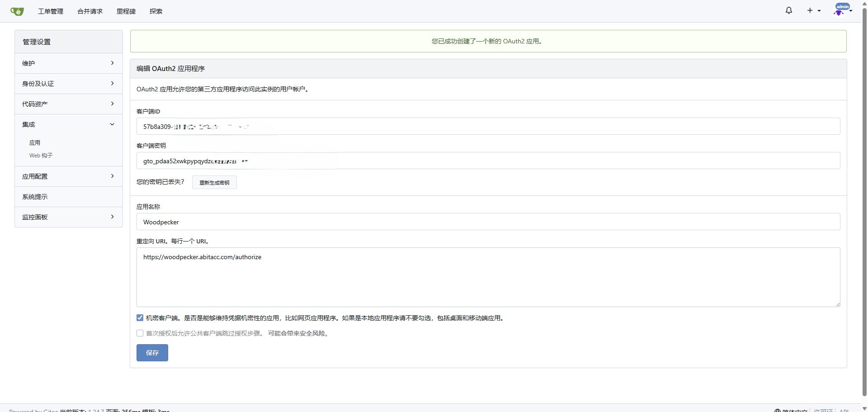
Task: Click the 应用名称 field containing Woodpecker
Action: pyautogui.click(x=488, y=222)
